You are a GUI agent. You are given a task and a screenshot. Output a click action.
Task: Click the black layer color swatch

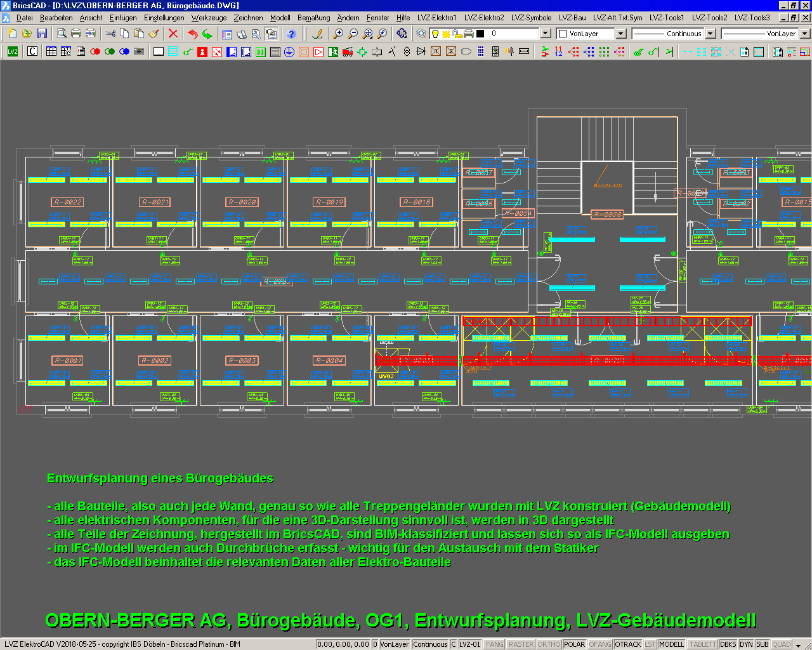point(480,34)
